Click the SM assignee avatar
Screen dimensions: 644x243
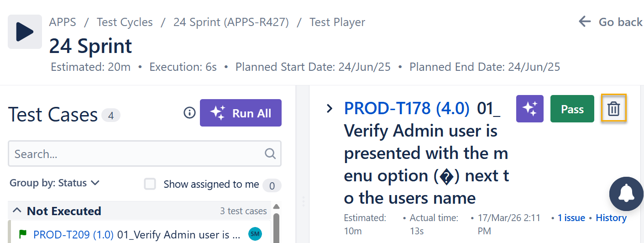255,234
